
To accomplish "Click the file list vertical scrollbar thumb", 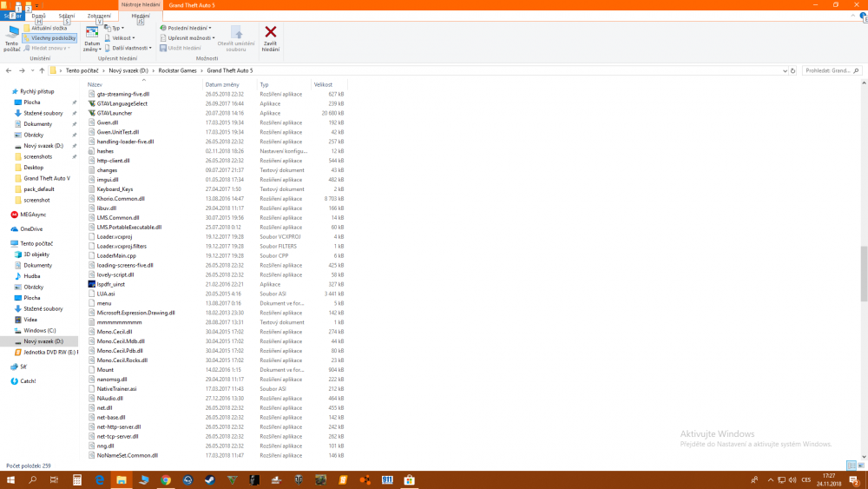I will click(864, 274).
